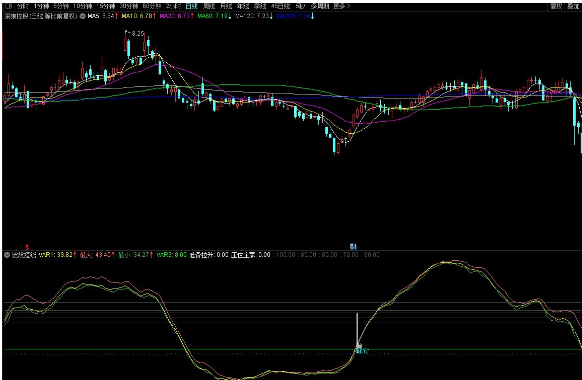The width and height of the screenshot is (582, 380).
Task: Click the stock name label in the main chart header
Action: point(40,16)
